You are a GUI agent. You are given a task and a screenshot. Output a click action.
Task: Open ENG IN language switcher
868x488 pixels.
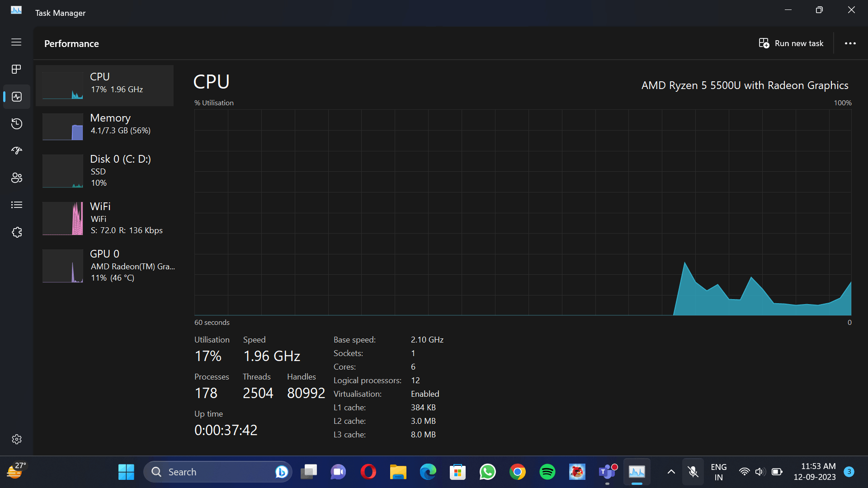(718, 472)
